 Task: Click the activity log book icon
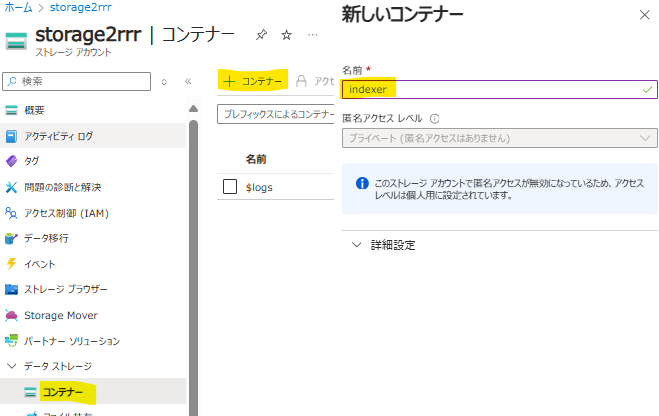11,136
